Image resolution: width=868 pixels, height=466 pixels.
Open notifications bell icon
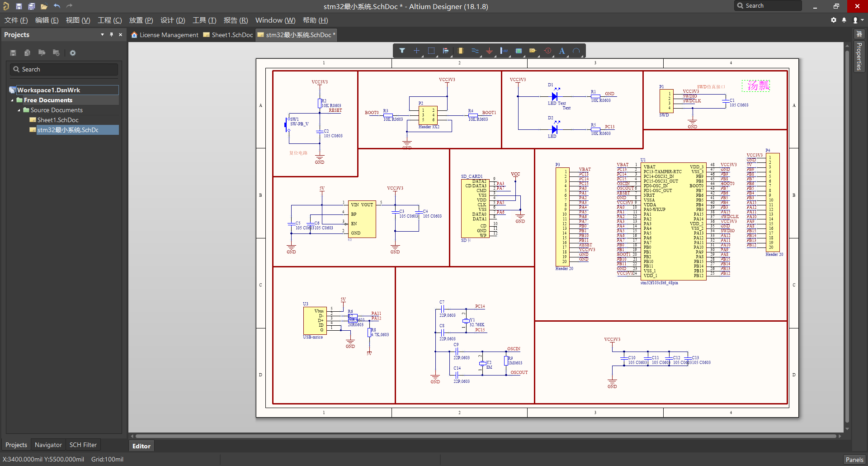point(844,20)
